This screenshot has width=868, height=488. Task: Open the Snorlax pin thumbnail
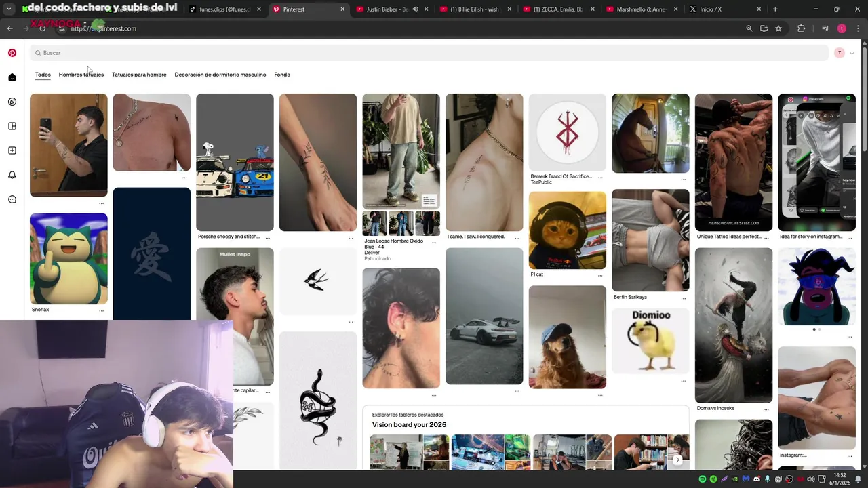(x=68, y=259)
